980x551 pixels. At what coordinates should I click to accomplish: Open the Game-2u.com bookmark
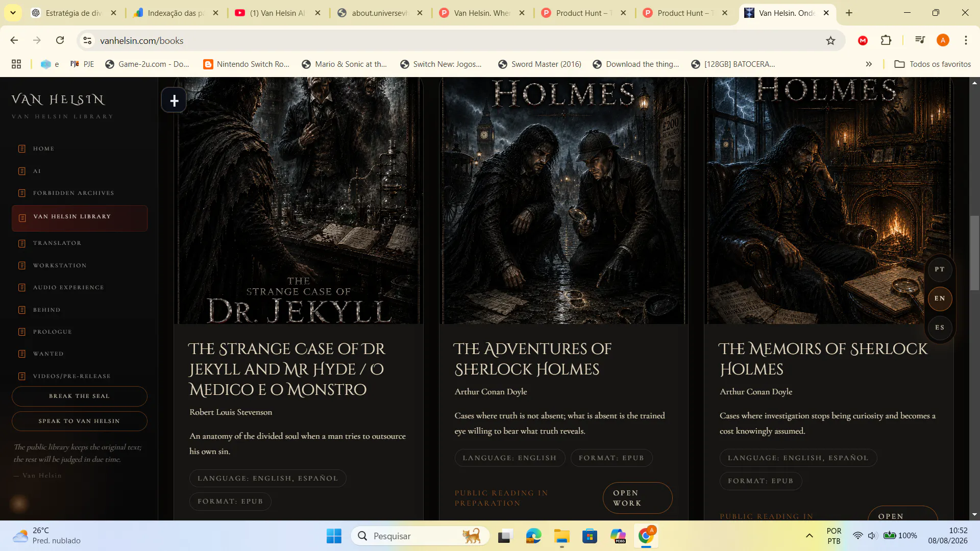coord(147,64)
